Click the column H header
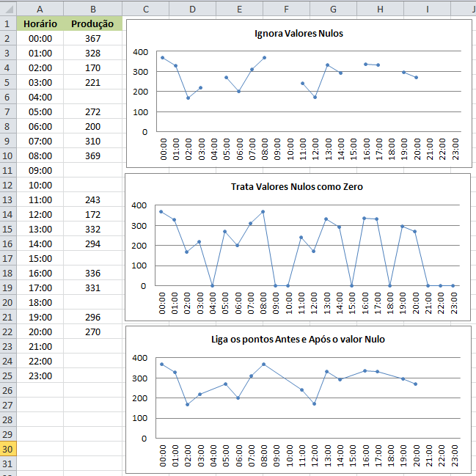This screenshot has width=476, height=476. point(380,9)
